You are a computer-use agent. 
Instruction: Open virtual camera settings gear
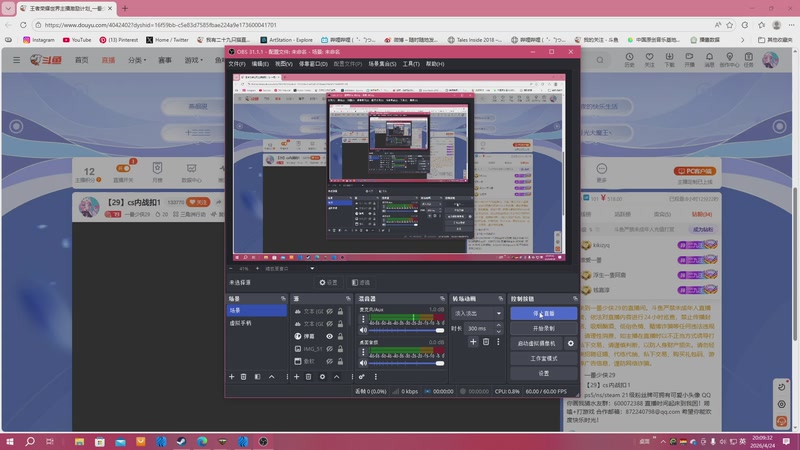570,343
